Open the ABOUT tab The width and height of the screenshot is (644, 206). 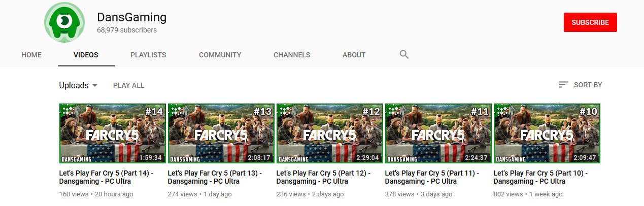coord(354,55)
